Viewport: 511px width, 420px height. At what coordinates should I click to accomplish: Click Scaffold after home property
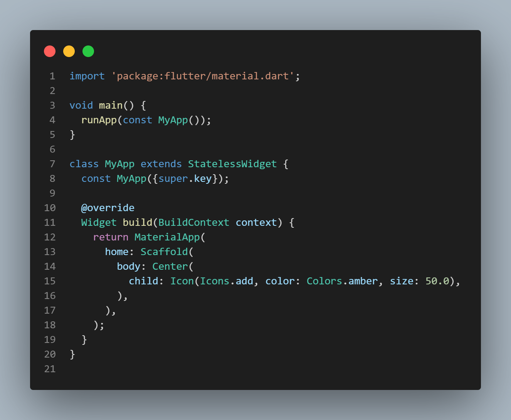click(164, 252)
